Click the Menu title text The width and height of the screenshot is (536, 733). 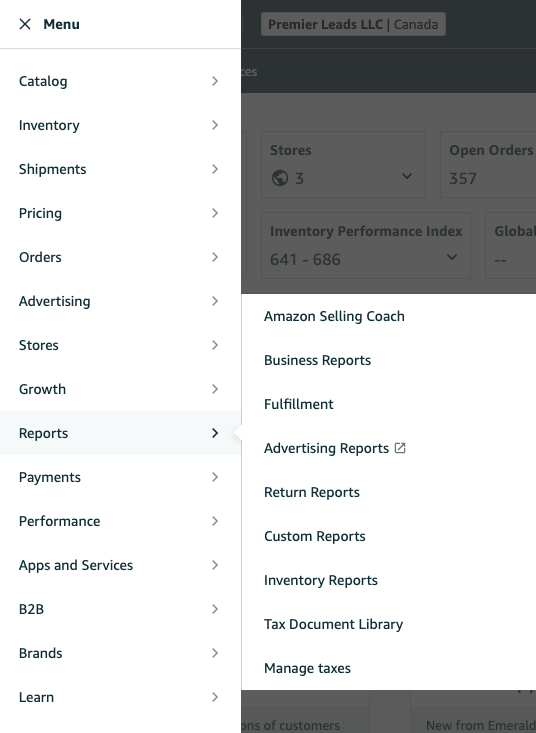point(61,24)
